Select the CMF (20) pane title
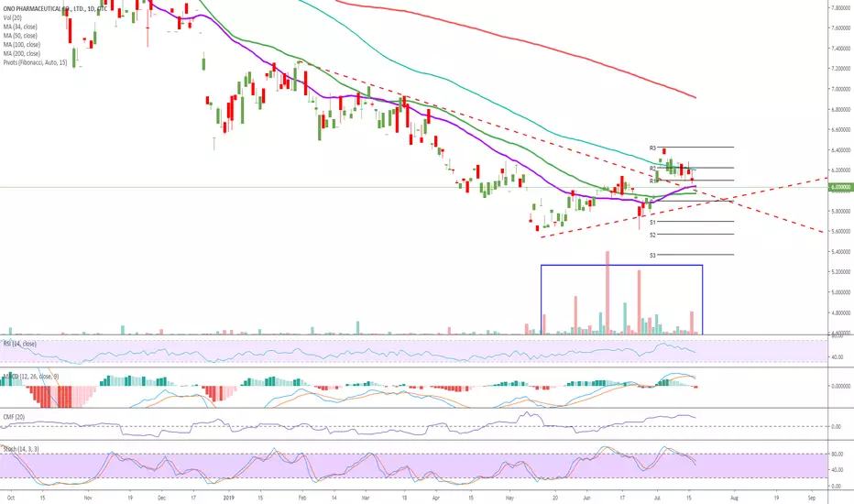The width and height of the screenshot is (854, 504). [x=14, y=417]
